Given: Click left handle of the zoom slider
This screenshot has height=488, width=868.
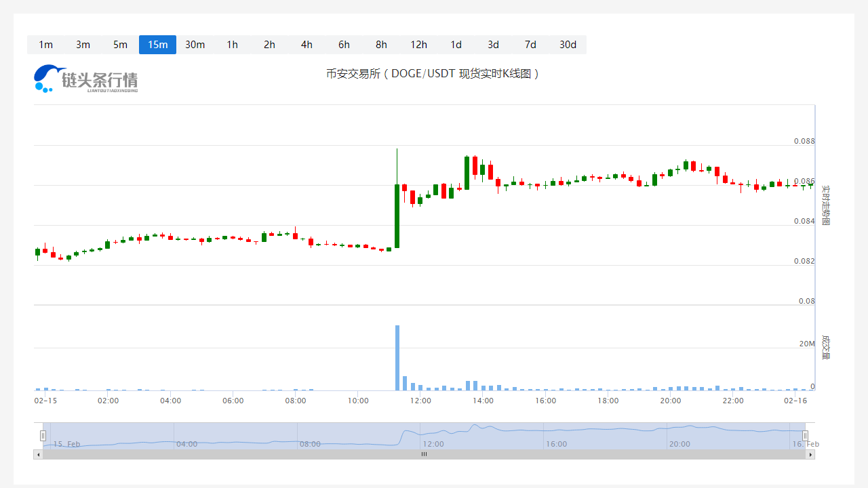Looking at the screenshot, I should click(x=43, y=436).
